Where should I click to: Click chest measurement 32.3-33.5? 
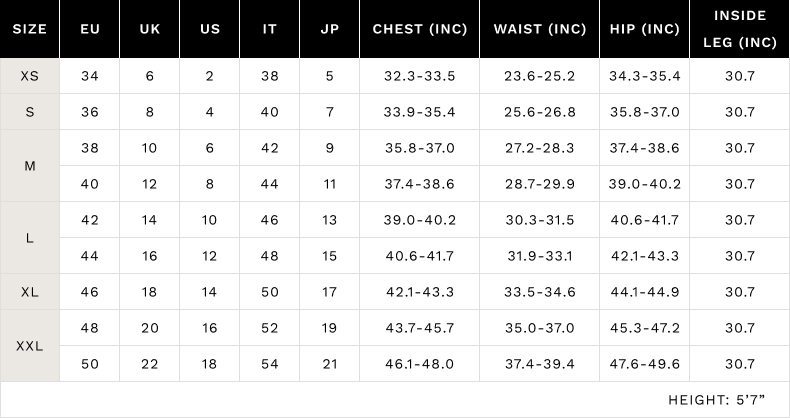pyautogui.click(x=420, y=76)
